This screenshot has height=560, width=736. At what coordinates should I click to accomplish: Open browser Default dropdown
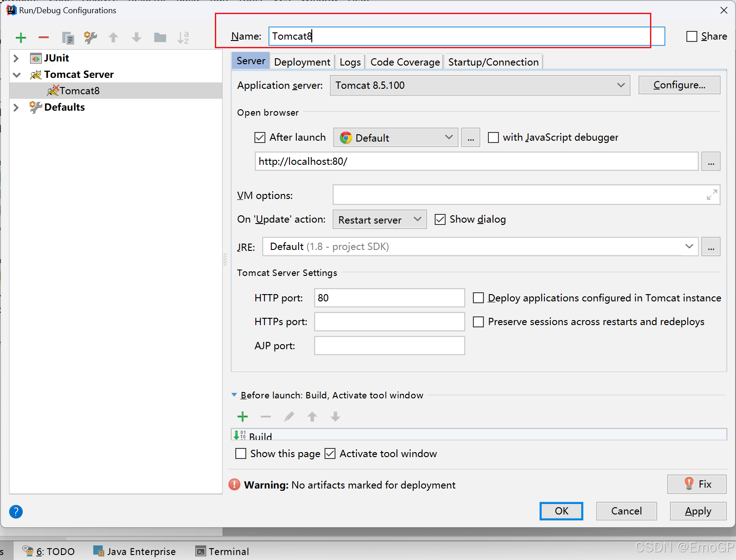(396, 137)
